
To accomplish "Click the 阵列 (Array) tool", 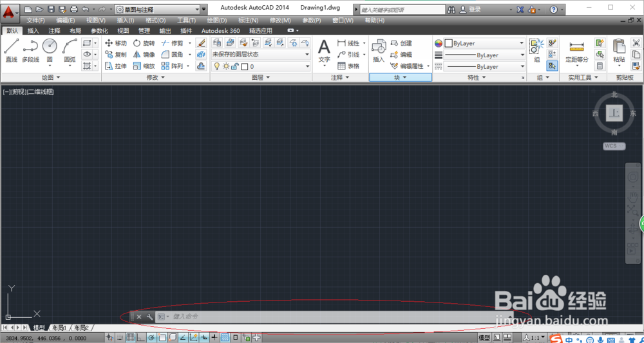I will (x=172, y=66).
